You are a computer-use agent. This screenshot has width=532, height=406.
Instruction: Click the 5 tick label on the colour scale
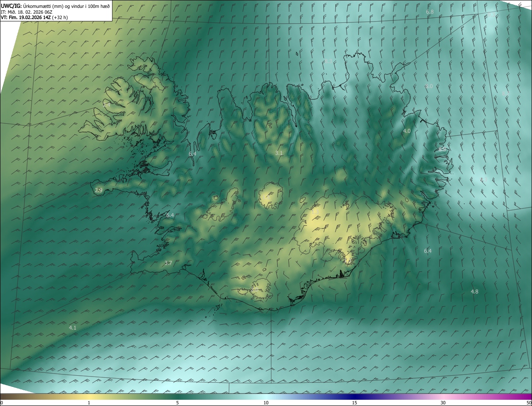[177, 403]
